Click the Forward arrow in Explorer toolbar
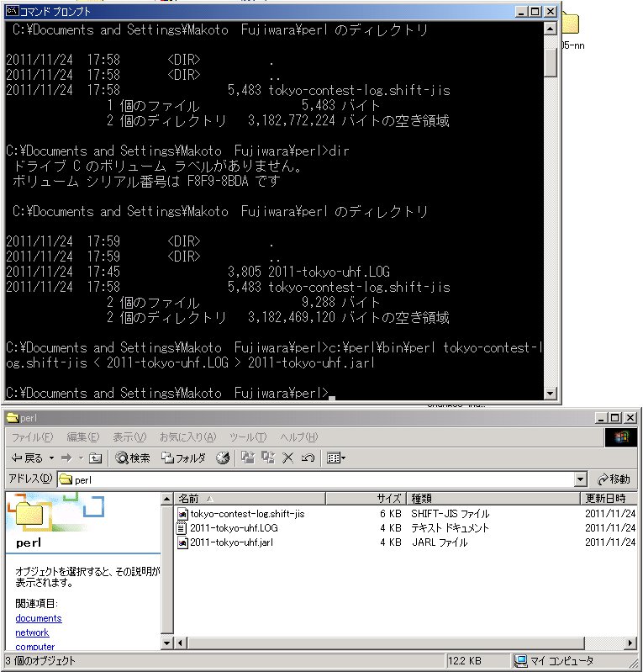The height and width of the screenshot is (672, 643). [66, 458]
